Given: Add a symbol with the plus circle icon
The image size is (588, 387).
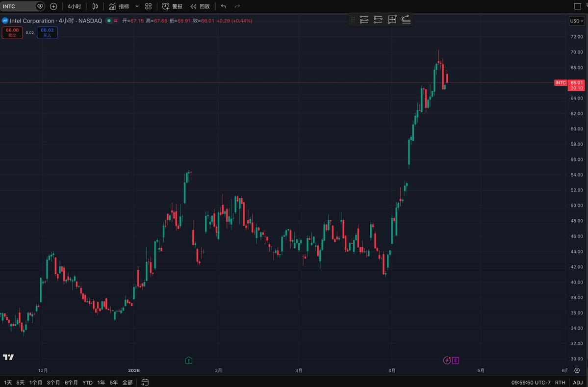Looking at the screenshot, I should coord(53,6).
